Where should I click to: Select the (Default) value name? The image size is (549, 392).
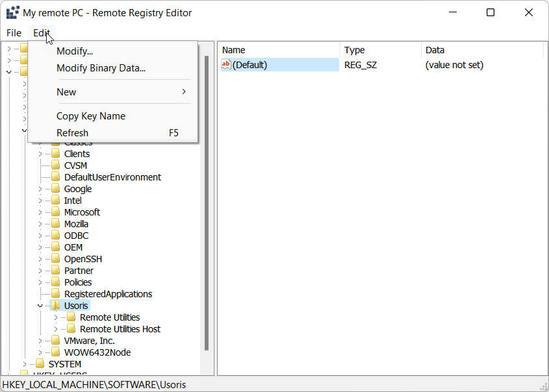[x=249, y=65]
